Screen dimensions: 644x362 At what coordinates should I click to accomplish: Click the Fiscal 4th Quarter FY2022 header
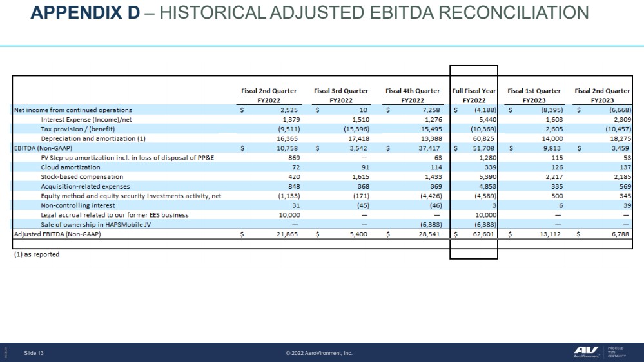413,95
